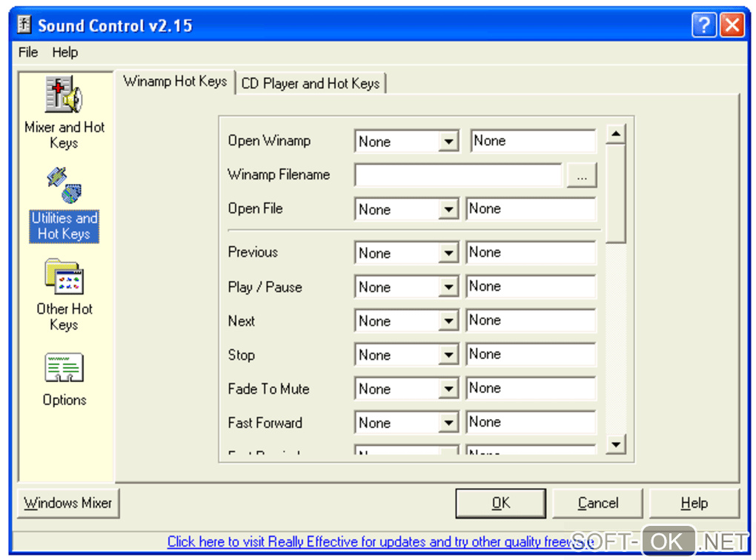The width and height of the screenshot is (756, 560).
Task: Open the Other Hot Keys section icon
Action: tap(64, 277)
